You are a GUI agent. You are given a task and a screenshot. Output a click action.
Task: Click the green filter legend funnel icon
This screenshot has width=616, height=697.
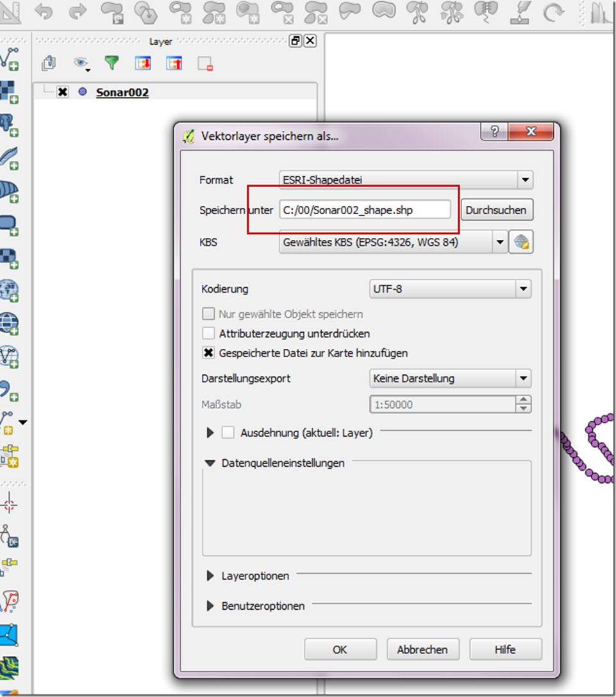point(112,63)
